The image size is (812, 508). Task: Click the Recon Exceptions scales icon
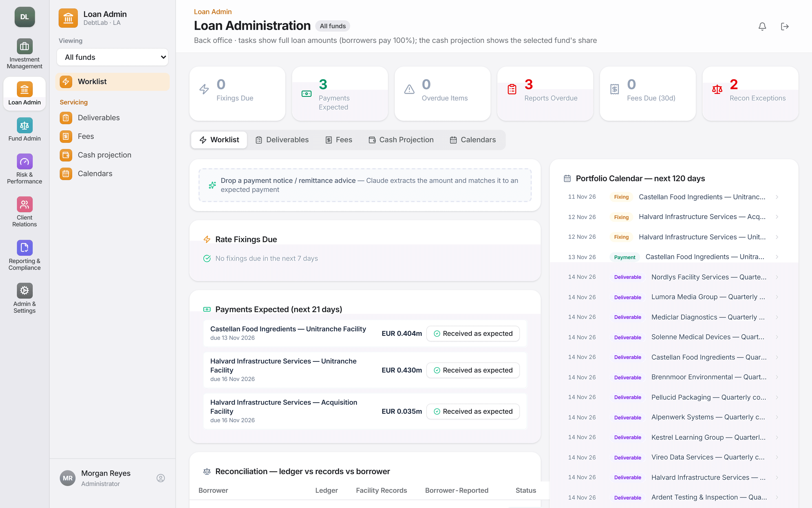[717, 89]
